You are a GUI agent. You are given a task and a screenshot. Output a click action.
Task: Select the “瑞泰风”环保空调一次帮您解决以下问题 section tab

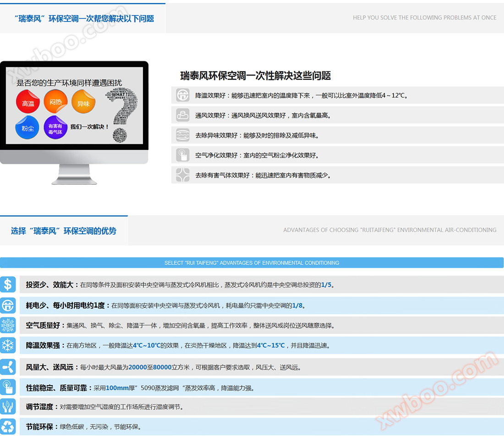[x=83, y=18]
